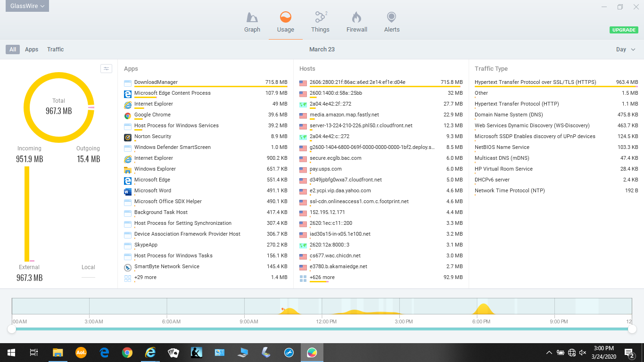Expand the +626 more hosts entry
The width and height of the screenshot is (644, 362).
pos(322,278)
